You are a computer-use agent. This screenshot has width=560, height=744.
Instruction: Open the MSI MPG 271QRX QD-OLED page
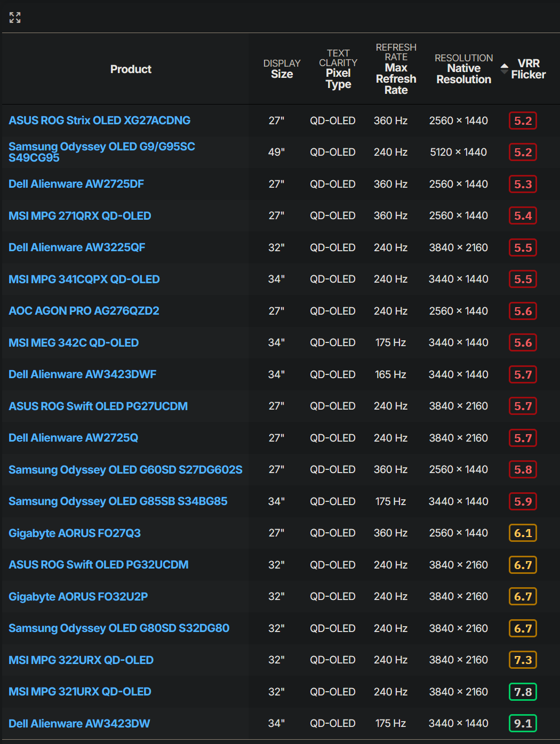pyautogui.click(x=79, y=215)
